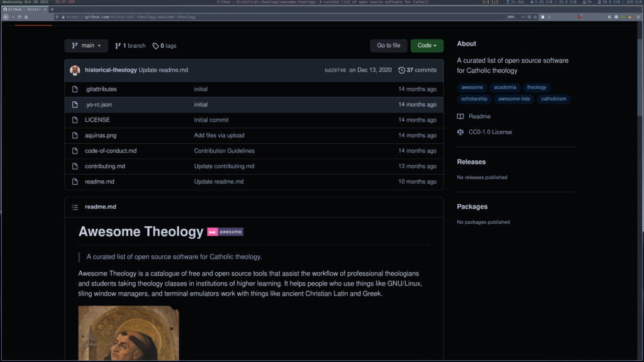Open the aquinas.png file
Viewport: 644px width, 362px height.
click(101, 136)
